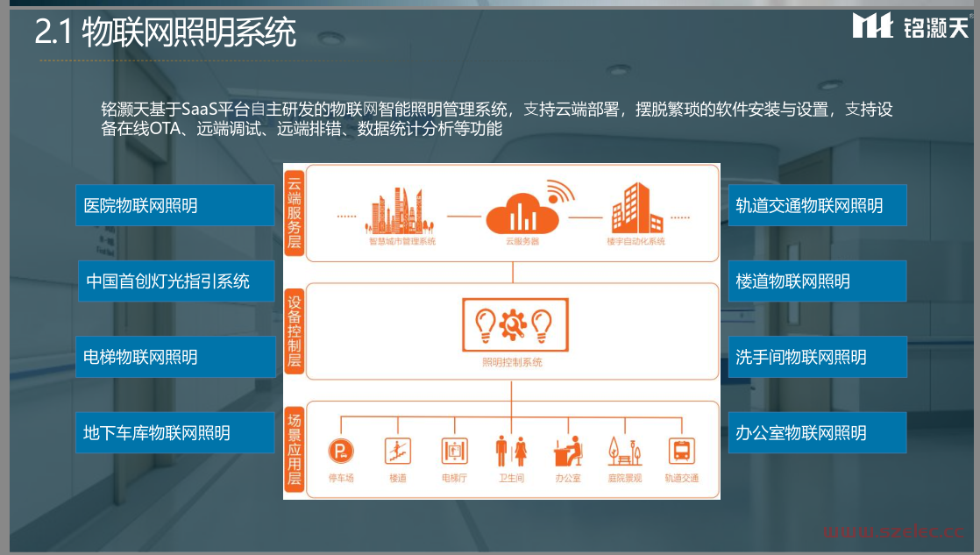This screenshot has width=980, height=555.
Task: Click the lighting control system bulbs icon
Action: (x=513, y=326)
